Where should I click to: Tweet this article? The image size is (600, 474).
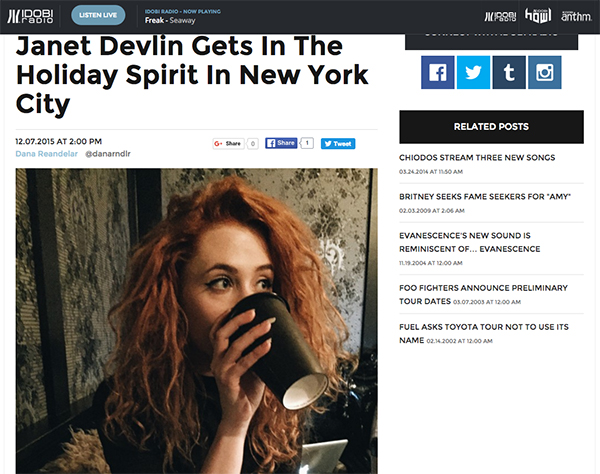tap(338, 143)
